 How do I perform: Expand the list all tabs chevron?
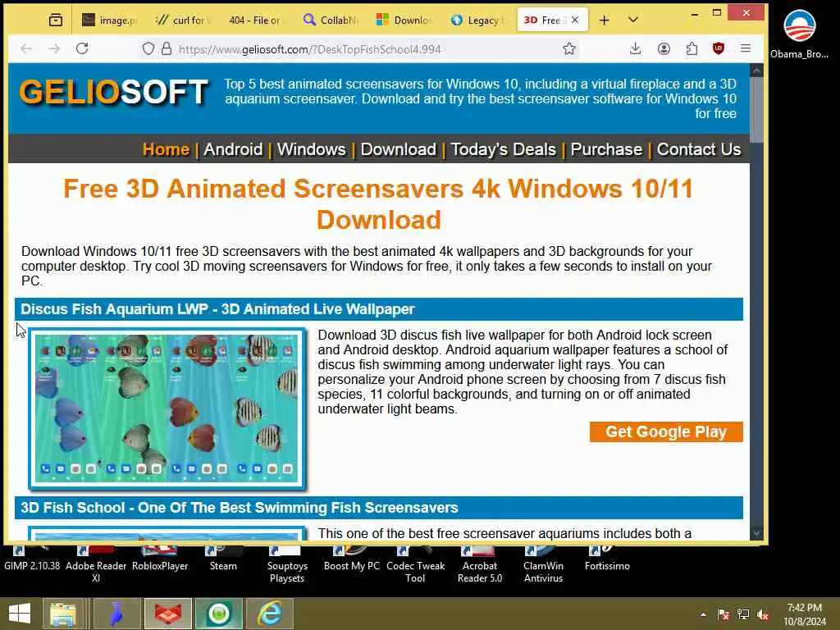[x=633, y=21]
